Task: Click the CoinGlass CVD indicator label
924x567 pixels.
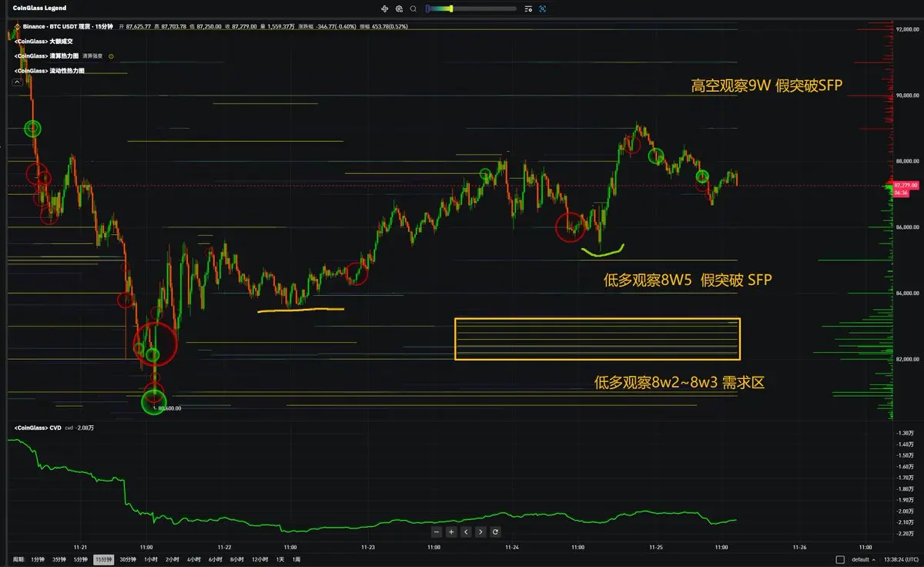Action: pyautogui.click(x=38, y=427)
